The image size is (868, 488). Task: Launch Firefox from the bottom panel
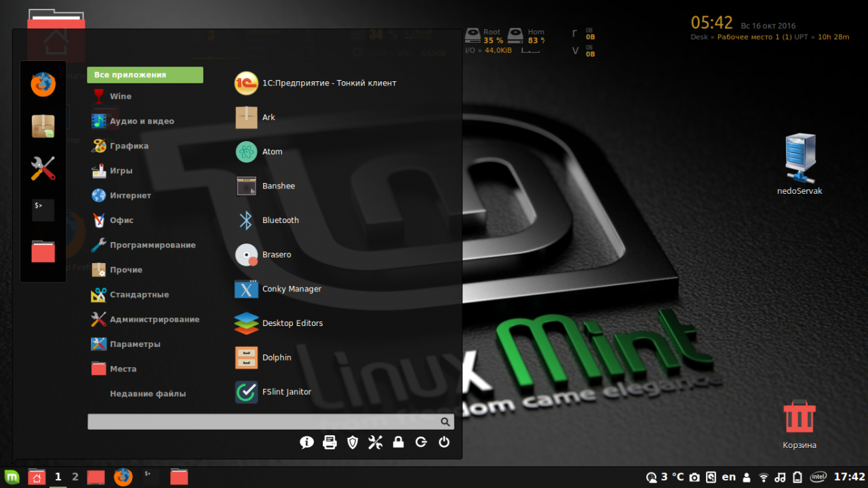point(123,477)
